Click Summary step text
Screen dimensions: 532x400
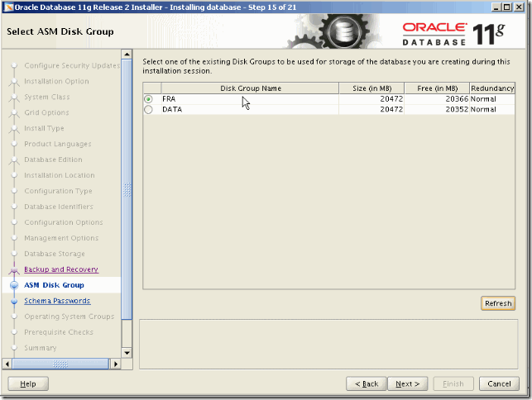[x=40, y=348]
